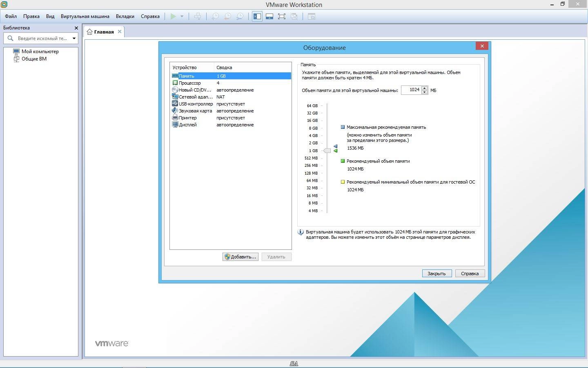The width and height of the screenshot is (588, 368).
Task: Click the 4 MB label on memory scale
Action: point(313,211)
